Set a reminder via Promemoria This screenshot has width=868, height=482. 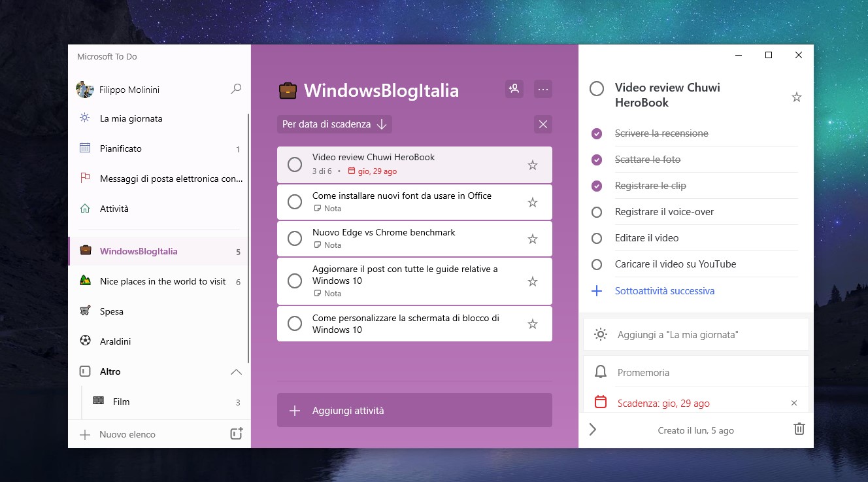696,372
